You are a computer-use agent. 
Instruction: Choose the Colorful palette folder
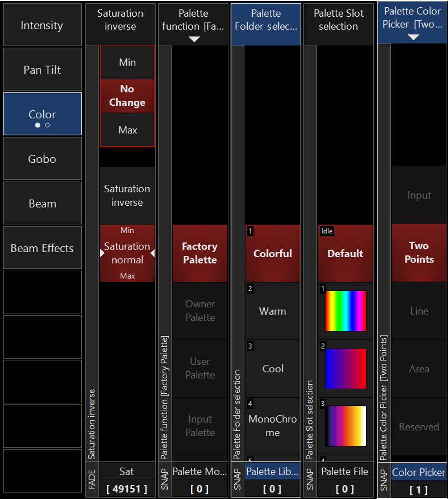(273, 253)
